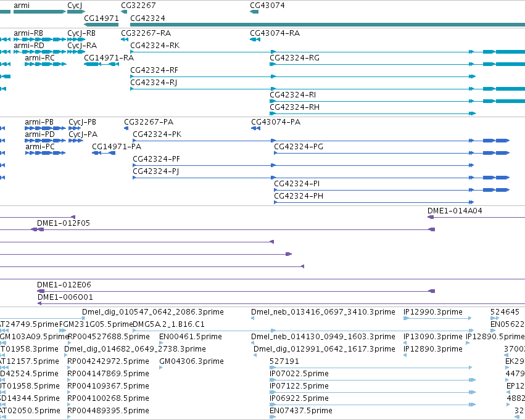Viewport: 525px width, 420px height.
Task: Select the CG43074-PA protein label
Action: point(276,122)
